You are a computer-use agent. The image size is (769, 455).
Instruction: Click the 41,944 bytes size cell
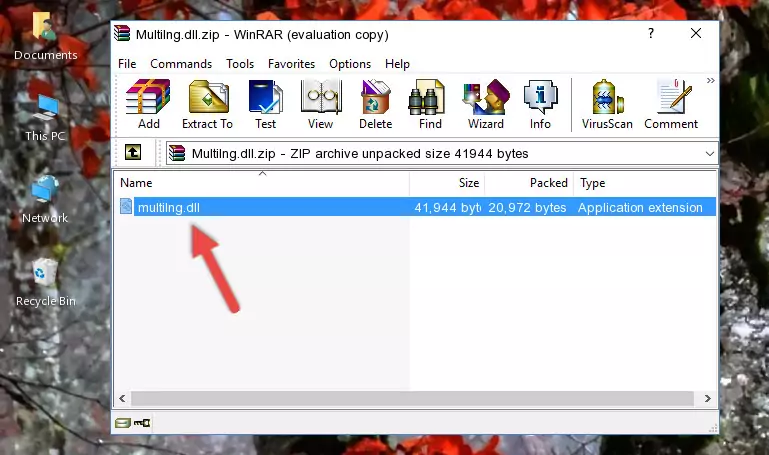(447, 207)
